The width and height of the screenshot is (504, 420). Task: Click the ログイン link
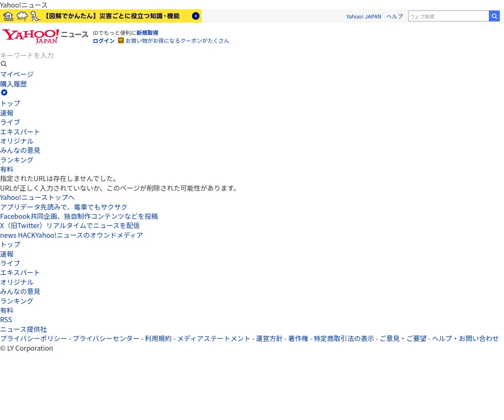104,41
